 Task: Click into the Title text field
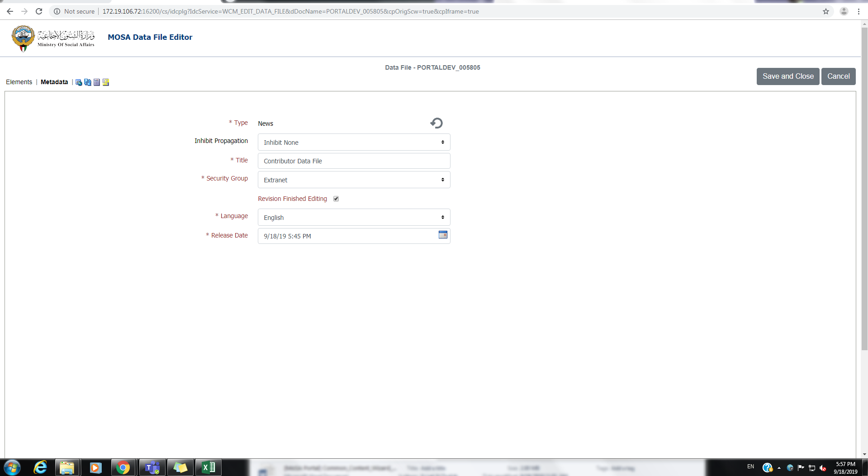click(x=354, y=161)
